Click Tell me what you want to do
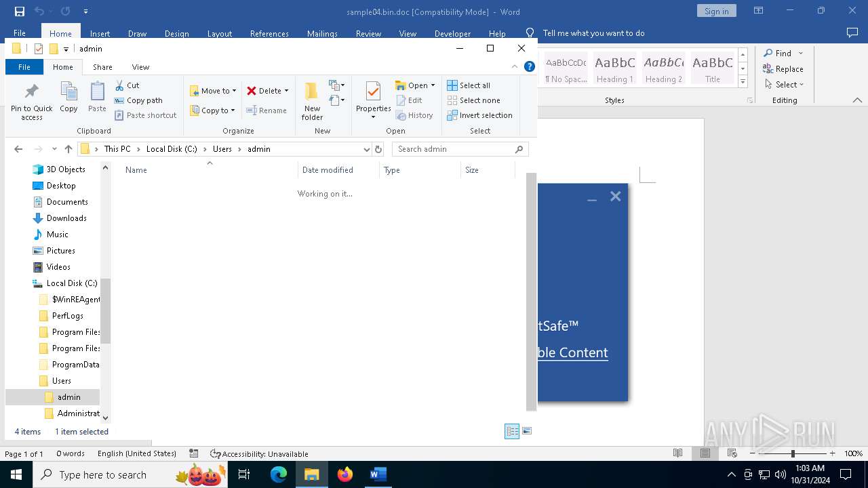Image resolution: width=868 pixels, height=488 pixels. 593,33
